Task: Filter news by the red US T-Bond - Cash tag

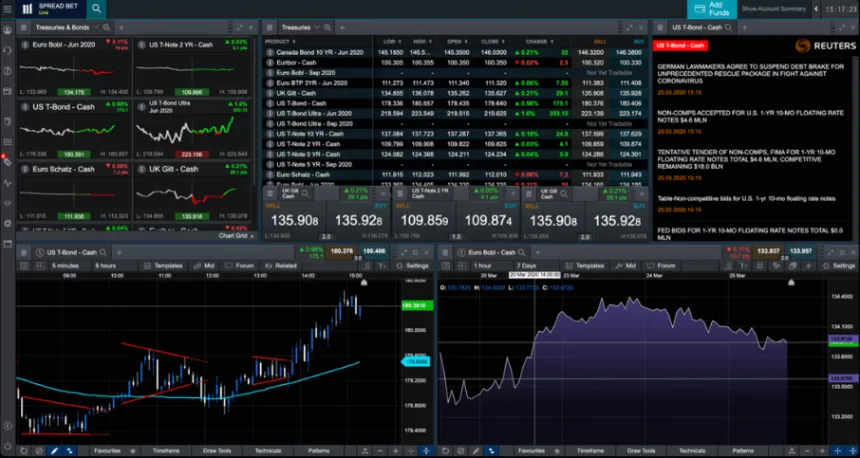Action: (680, 46)
